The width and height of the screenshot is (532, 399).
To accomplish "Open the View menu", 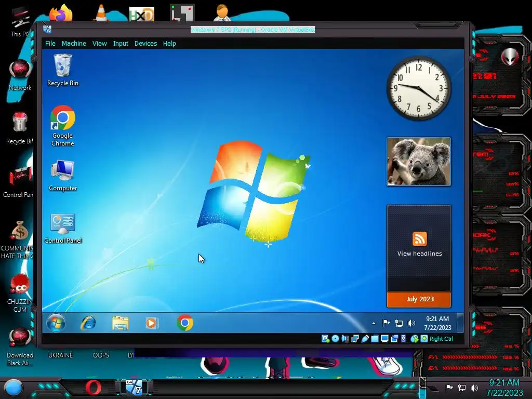I will click(x=99, y=44).
